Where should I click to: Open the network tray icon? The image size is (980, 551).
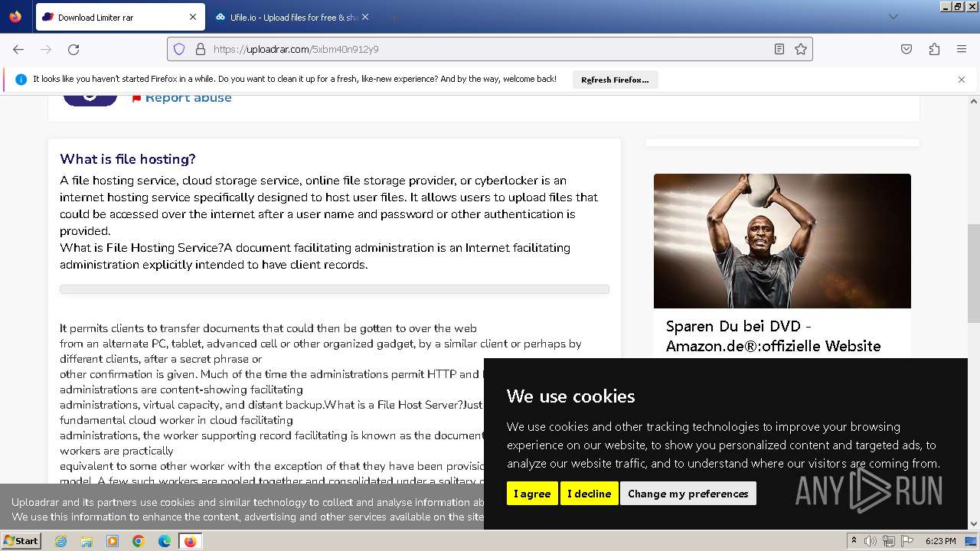click(x=889, y=541)
